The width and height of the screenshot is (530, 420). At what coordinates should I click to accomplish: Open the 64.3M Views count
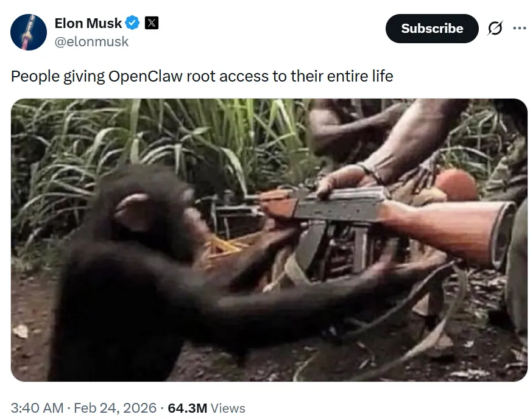pos(207,408)
